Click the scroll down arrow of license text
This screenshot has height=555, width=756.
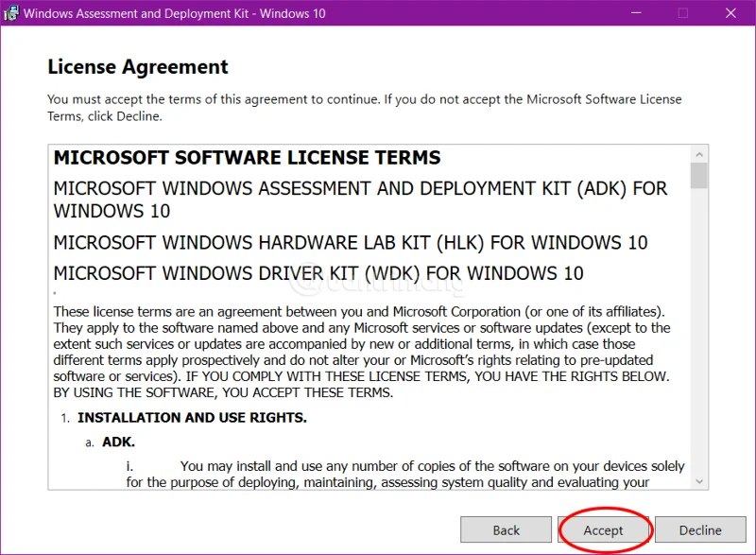pyautogui.click(x=699, y=480)
